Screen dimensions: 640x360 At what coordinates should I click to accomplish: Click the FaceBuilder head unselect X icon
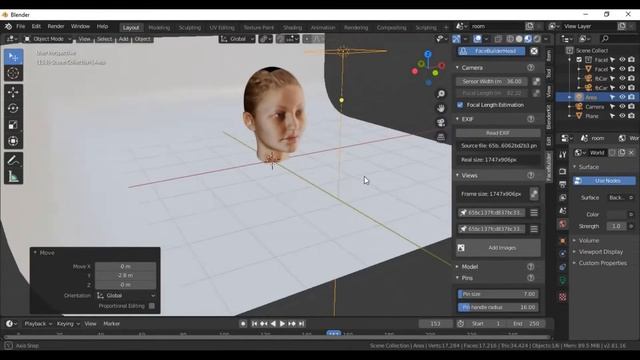[x=534, y=51]
